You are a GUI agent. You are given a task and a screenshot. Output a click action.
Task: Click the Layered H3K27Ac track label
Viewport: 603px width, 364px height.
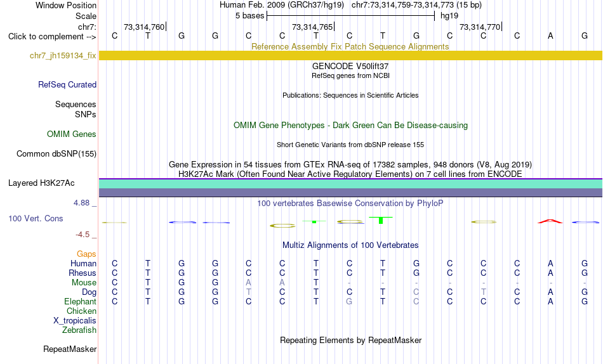41,183
